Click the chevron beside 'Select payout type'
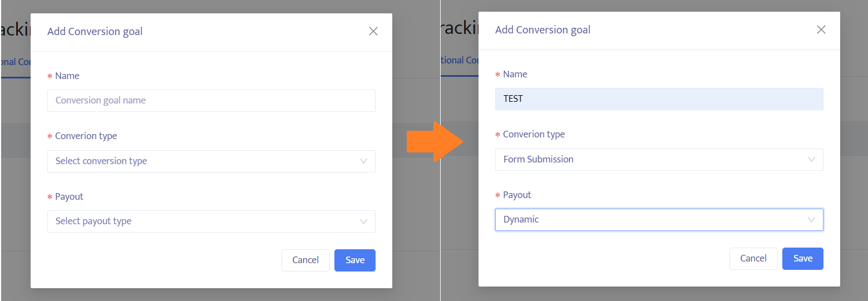Image resolution: width=868 pixels, height=301 pixels. point(363,221)
